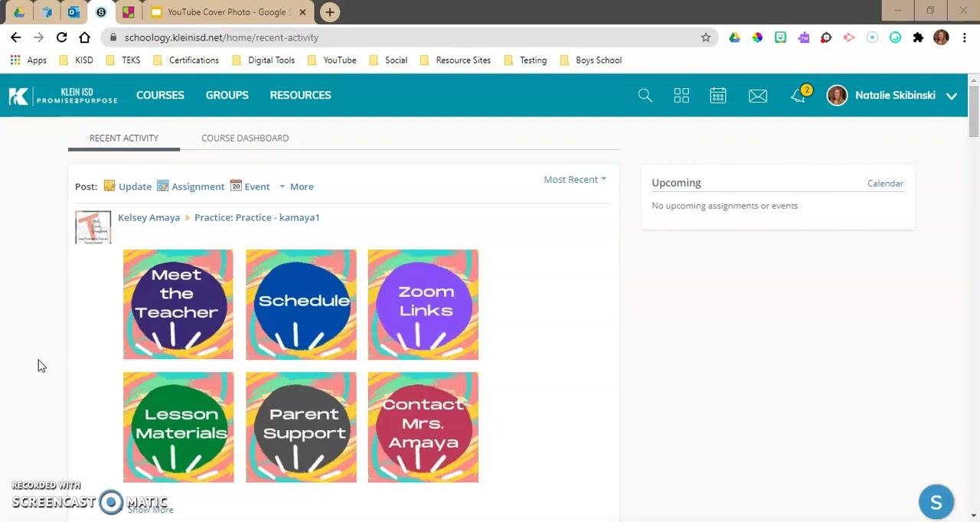This screenshot has width=980, height=522.
Task: Open the calendar icon in header
Action: (717, 95)
